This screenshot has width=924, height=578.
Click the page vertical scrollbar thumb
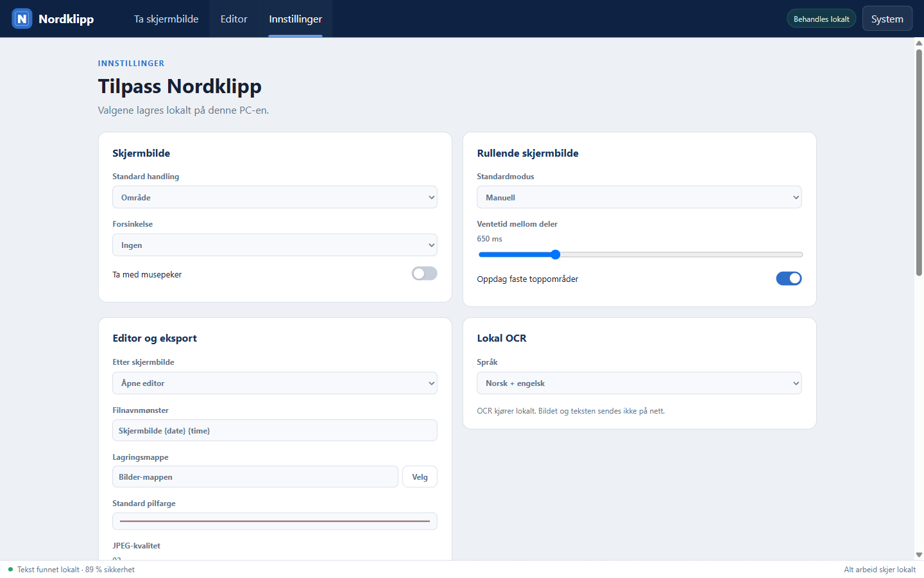919,162
